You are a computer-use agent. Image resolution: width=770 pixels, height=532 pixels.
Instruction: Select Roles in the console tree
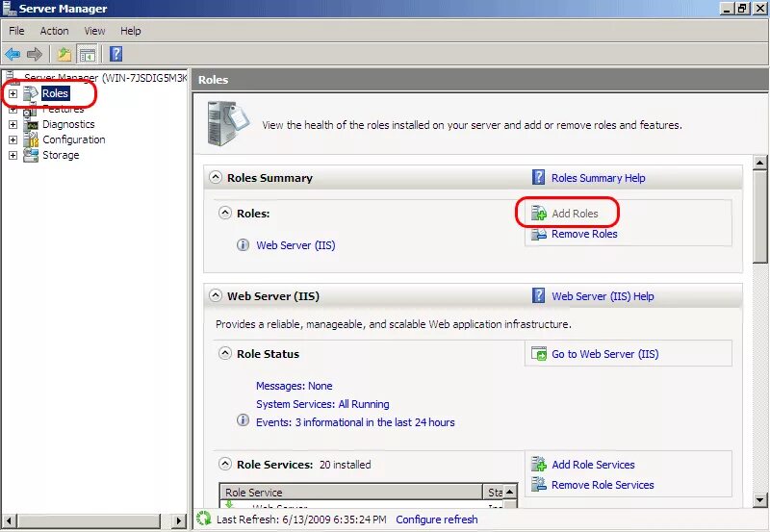coord(55,93)
